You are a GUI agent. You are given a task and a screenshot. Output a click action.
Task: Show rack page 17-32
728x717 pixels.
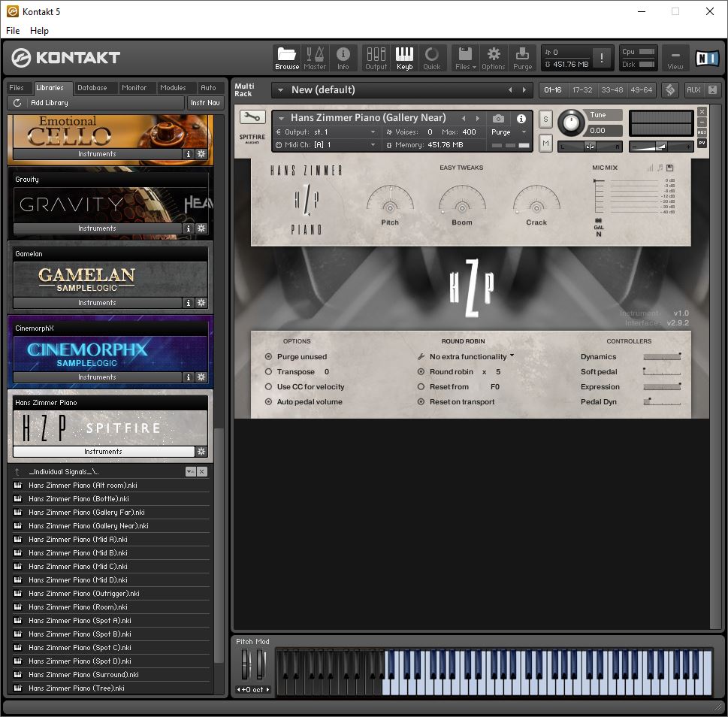coord(582,90)
